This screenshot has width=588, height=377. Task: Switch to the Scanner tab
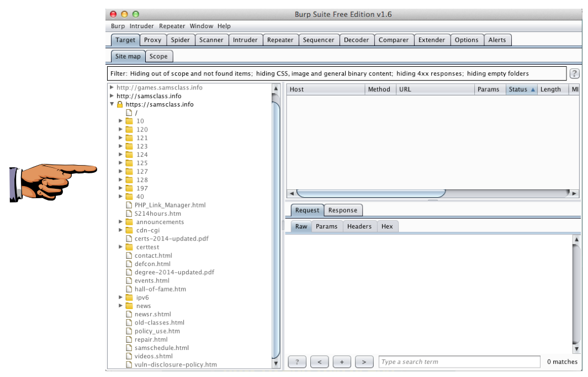tap(211, 40)
